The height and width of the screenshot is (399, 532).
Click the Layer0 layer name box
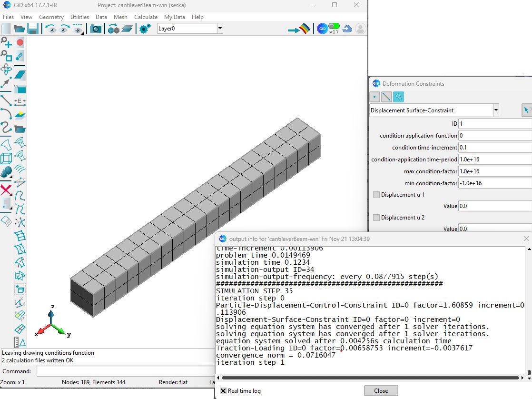[187, 29]
